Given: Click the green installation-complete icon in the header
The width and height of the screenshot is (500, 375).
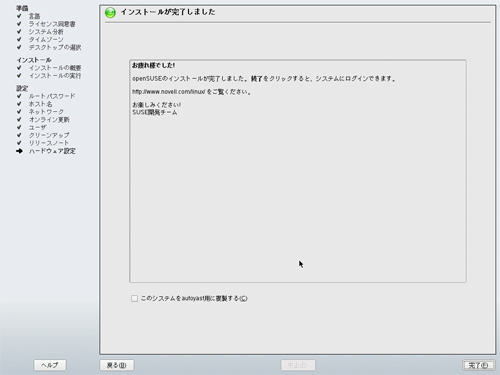Looking at the screenshot, I should [110, 13].
